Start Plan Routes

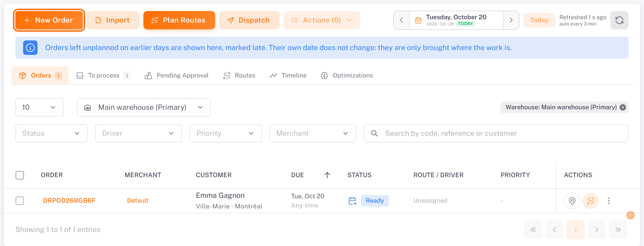pos(179,20)
